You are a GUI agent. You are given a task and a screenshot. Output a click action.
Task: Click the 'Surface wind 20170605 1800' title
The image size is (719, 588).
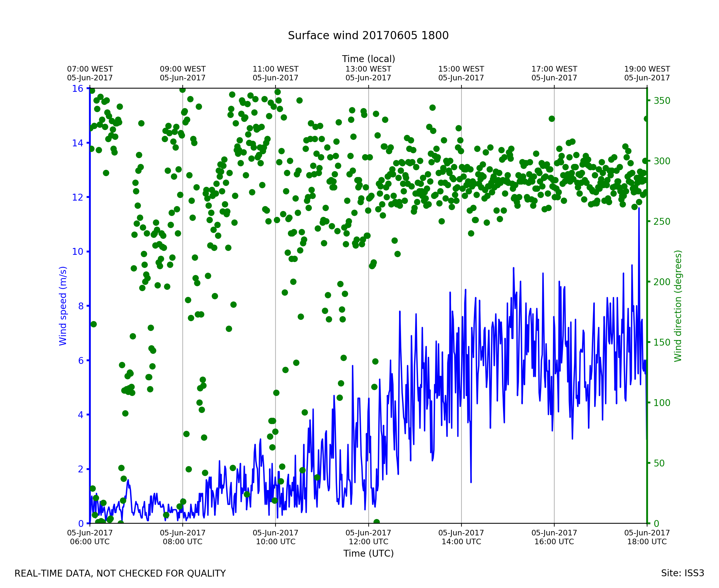click(x=368, y=36)
